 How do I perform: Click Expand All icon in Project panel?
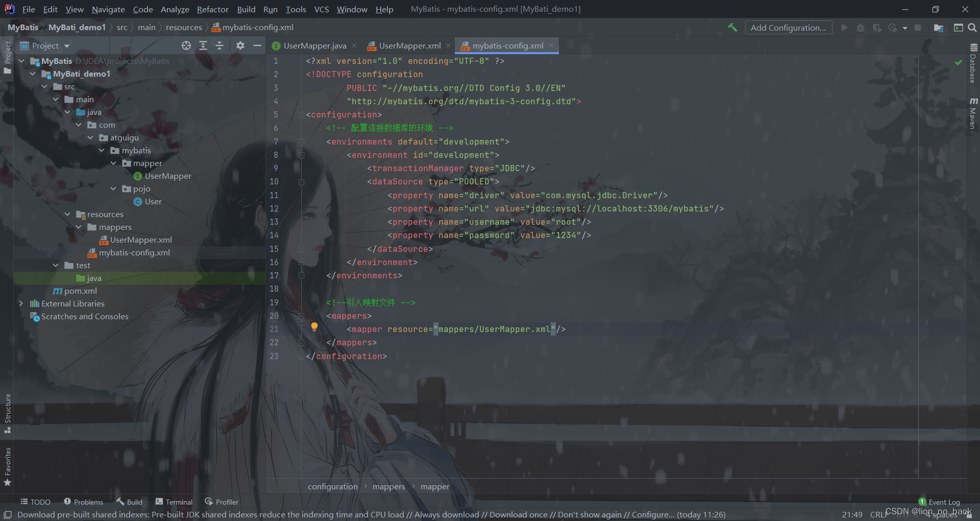pos(203,45)
